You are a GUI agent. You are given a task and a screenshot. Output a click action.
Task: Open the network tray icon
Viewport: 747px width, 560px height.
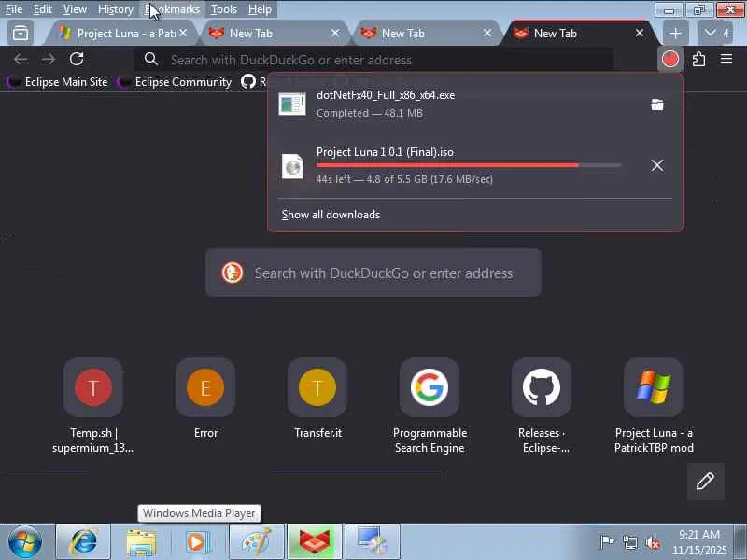point(629,542)
